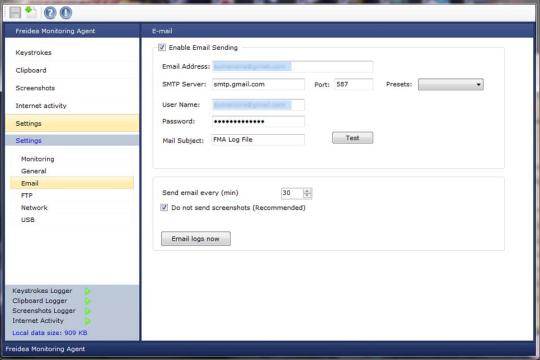Click the User Name field
The image size is (540, 360).
tap(258, 105)
